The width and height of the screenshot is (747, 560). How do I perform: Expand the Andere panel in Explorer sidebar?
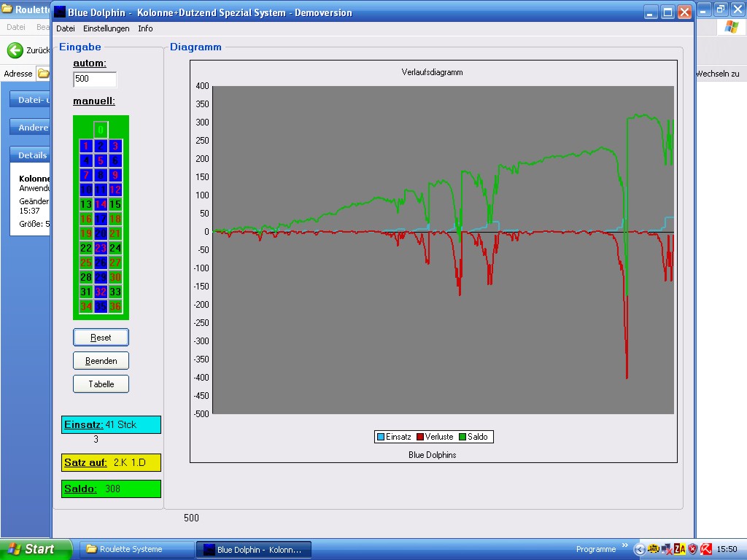coord(30,128)
